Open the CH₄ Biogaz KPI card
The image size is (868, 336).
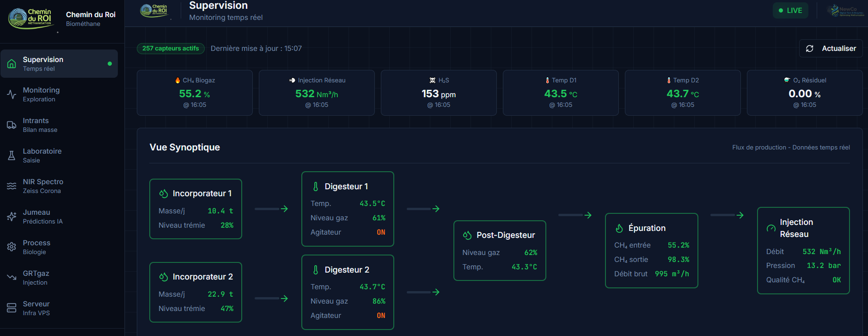coord(195,93)
